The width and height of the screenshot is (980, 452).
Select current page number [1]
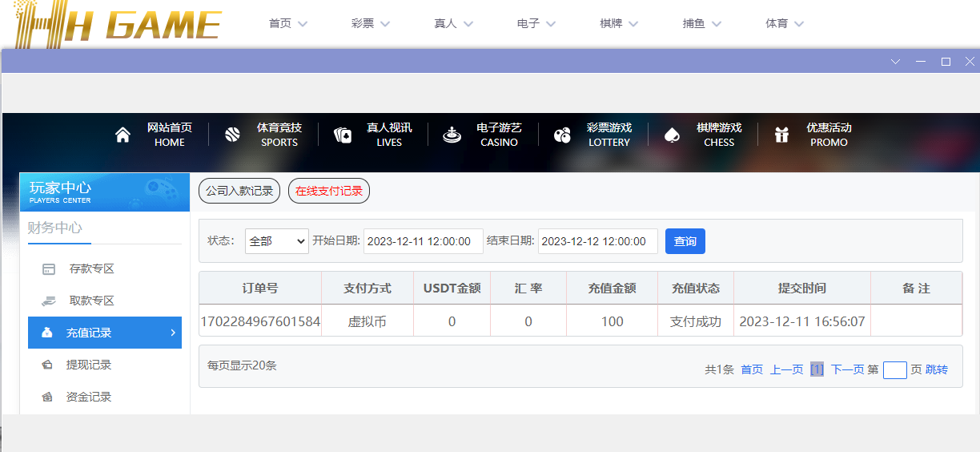coord(817,369)
